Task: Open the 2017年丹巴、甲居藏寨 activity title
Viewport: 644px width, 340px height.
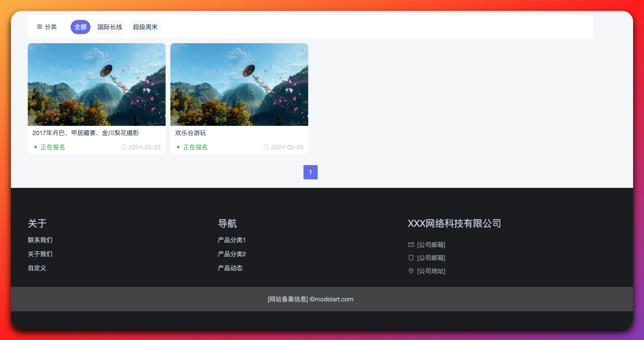Action: [86, 133]
